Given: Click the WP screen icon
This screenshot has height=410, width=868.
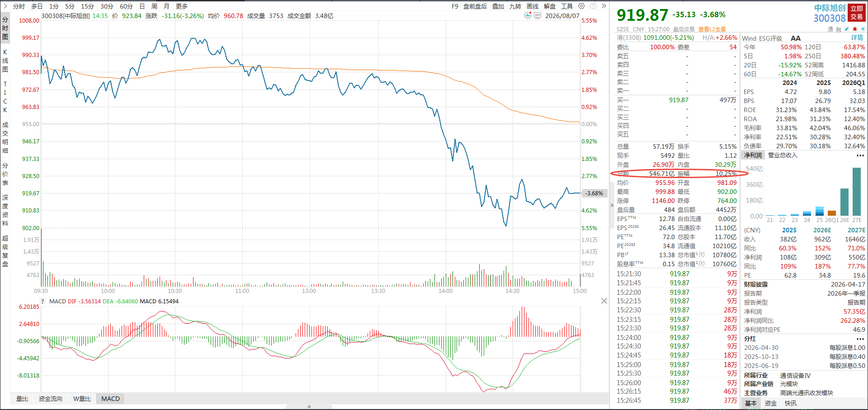Looking at the screenshot, I should coord(538,15).
